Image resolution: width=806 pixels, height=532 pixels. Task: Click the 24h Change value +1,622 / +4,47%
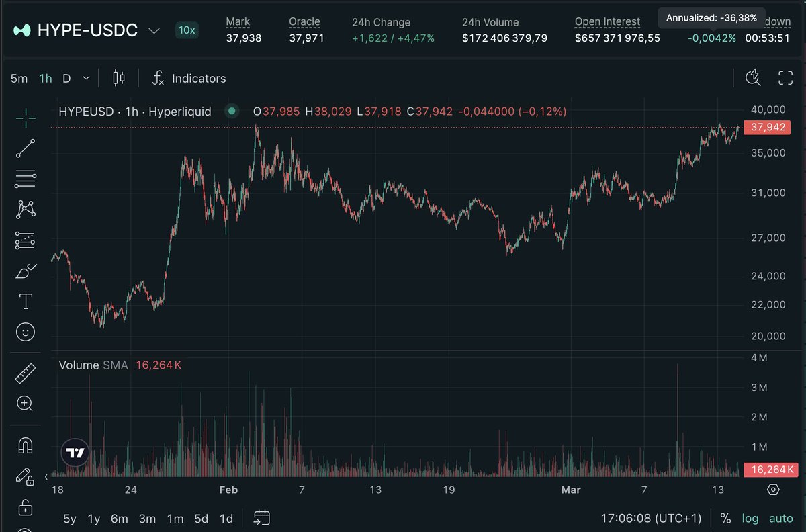click(x=393, y=38)
